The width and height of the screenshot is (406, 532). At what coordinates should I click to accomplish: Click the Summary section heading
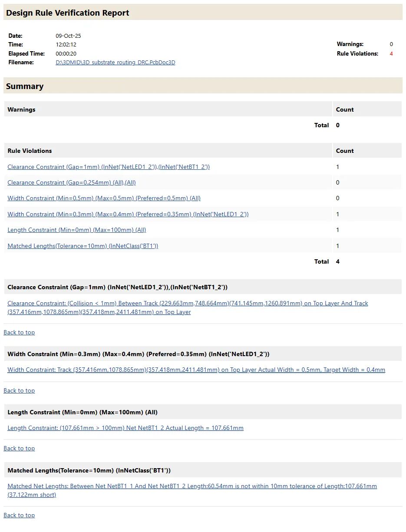(x=25, y=86)
